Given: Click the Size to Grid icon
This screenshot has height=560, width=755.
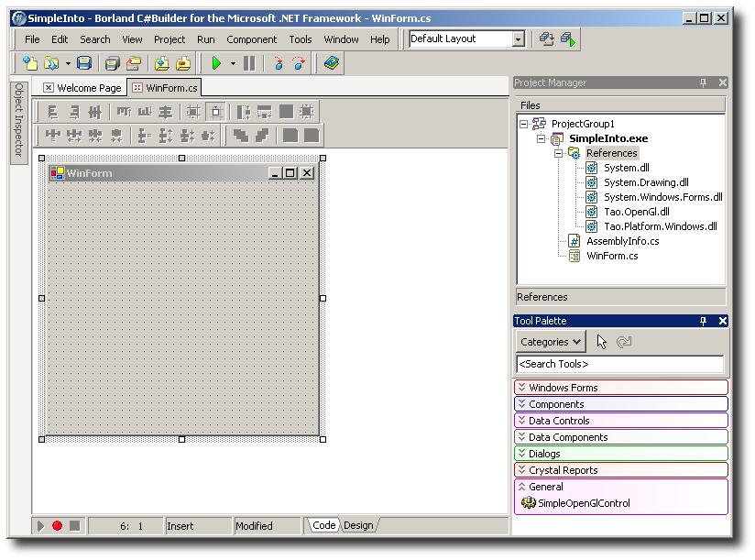Looking at the screenshot, I should (x=307, y=112).
